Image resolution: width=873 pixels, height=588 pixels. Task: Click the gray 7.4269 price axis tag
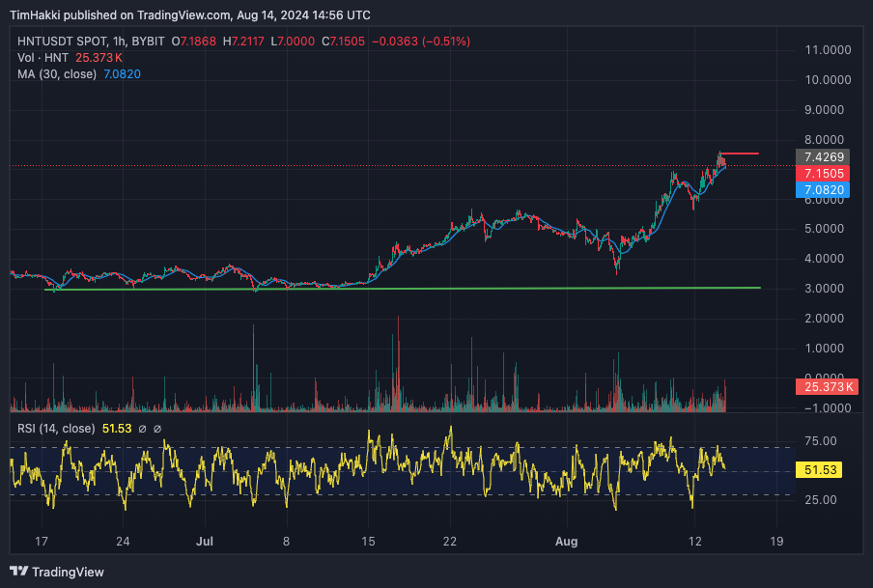click(823, 157)
